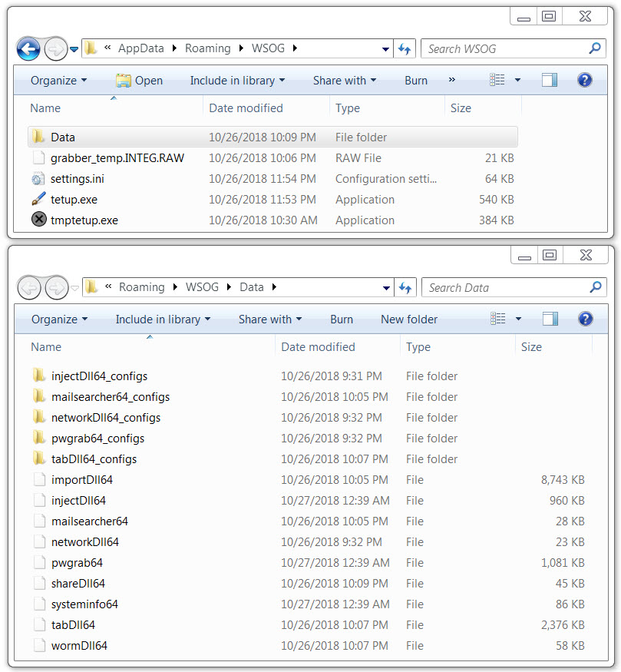Select the tabDll64 file
Screen dimensions: 621x672
[310, 625]
